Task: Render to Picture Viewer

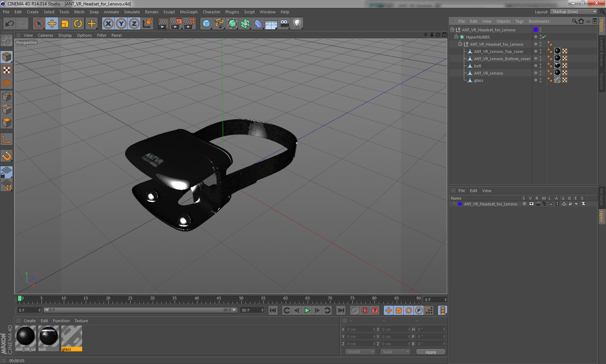Action: click(x=176, y=24)
